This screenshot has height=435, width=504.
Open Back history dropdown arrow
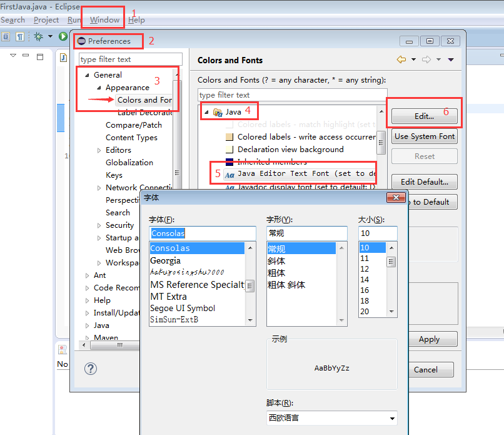click(x=414, y=59)
